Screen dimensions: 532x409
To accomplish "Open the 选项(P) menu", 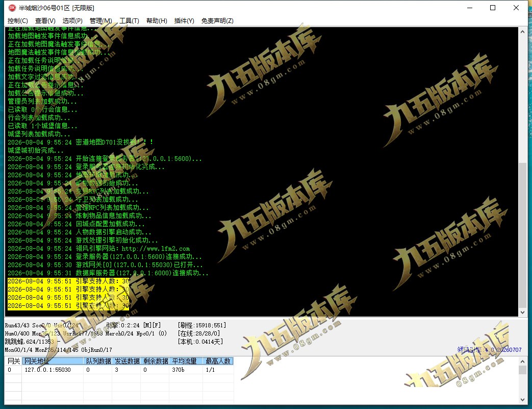I will point(72,21).
